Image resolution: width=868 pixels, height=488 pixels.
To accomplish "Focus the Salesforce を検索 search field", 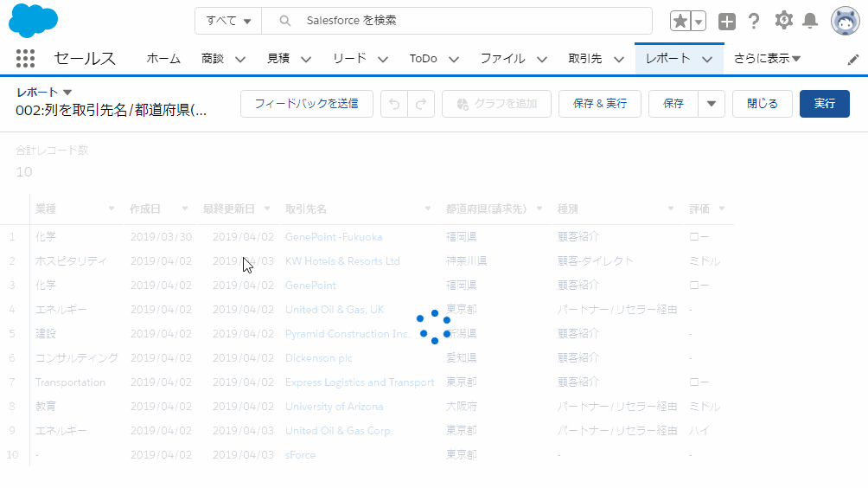I will (x=456, y=21).
